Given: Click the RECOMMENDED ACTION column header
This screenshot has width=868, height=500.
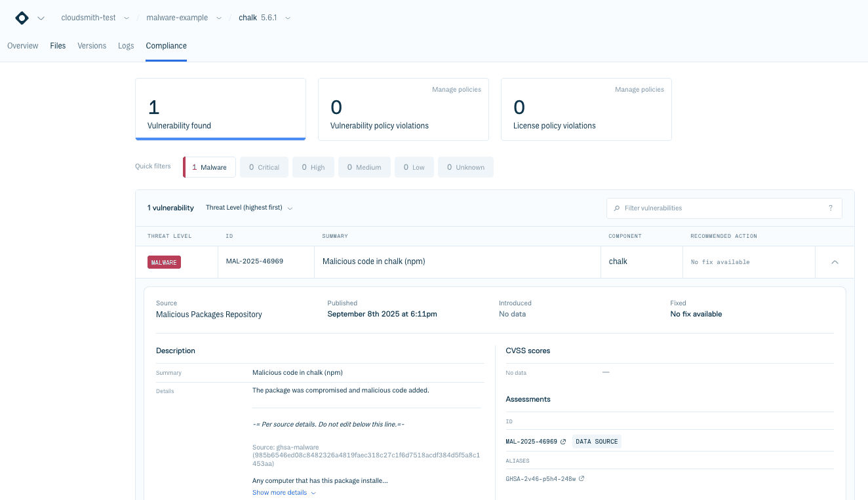Looking at the screenshot, I should click(724, 236).
